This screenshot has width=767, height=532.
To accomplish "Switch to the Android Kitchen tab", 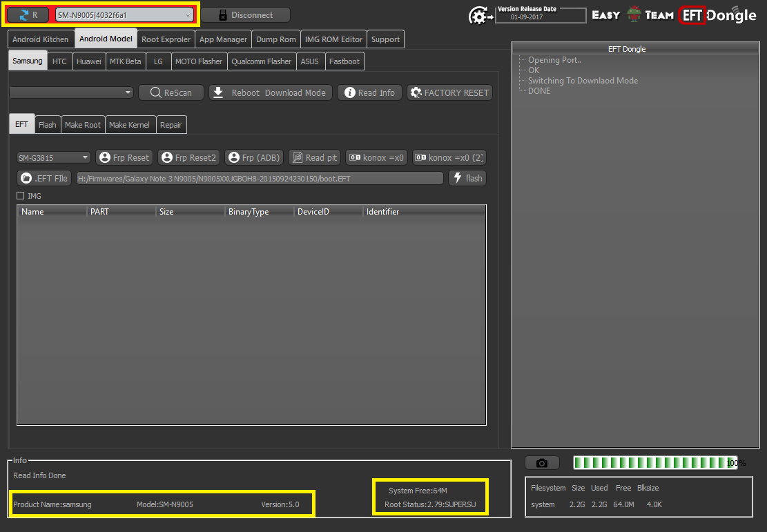I will (41, 39).
